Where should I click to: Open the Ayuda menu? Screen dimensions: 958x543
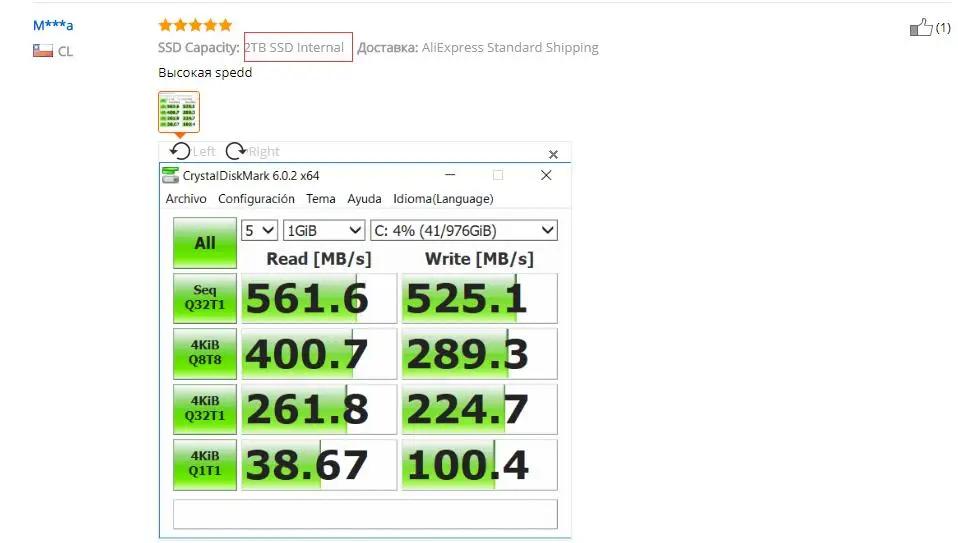click(x=364, y=199)
